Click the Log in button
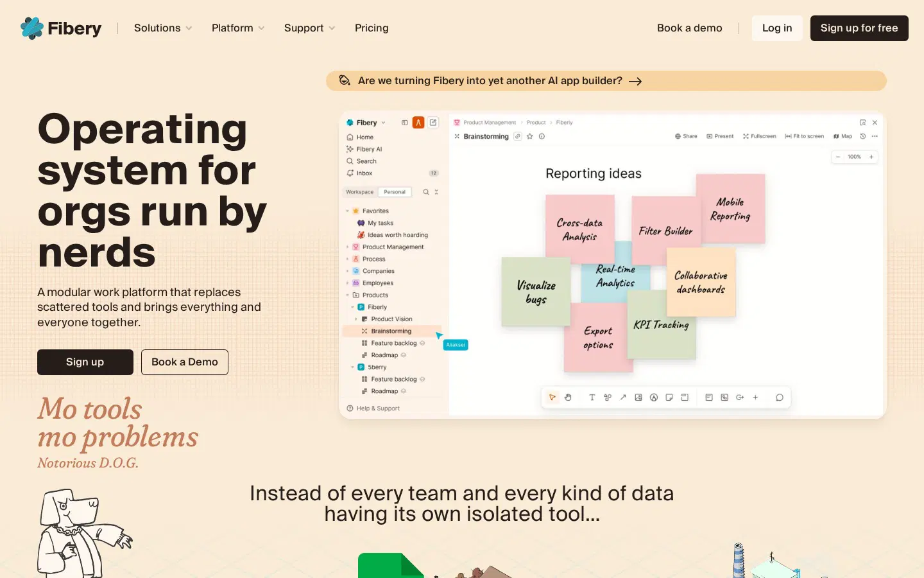Image resolution: width=924 pixels, height=578 pixels. pyautogui.click(x=777, y=28)
